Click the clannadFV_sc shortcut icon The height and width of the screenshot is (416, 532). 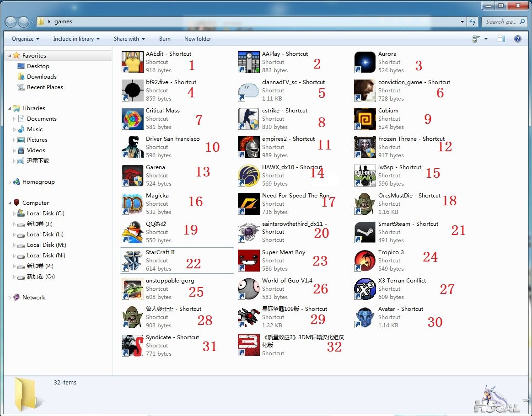tap(249, 91)
